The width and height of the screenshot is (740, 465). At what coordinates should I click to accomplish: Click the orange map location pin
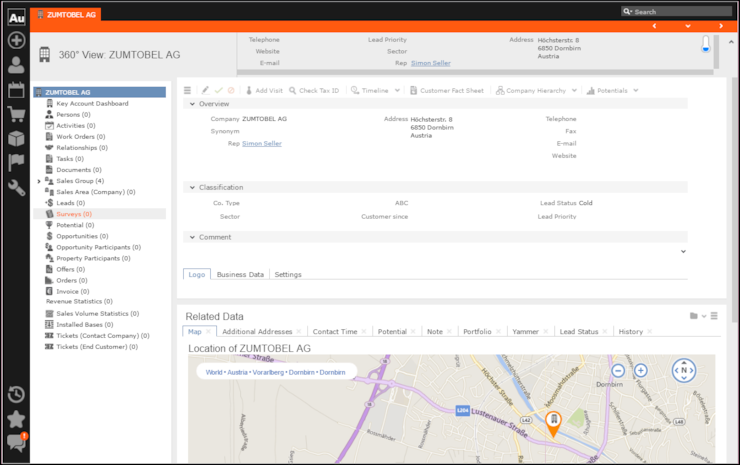pyautogui.click(x=553, y=423)
